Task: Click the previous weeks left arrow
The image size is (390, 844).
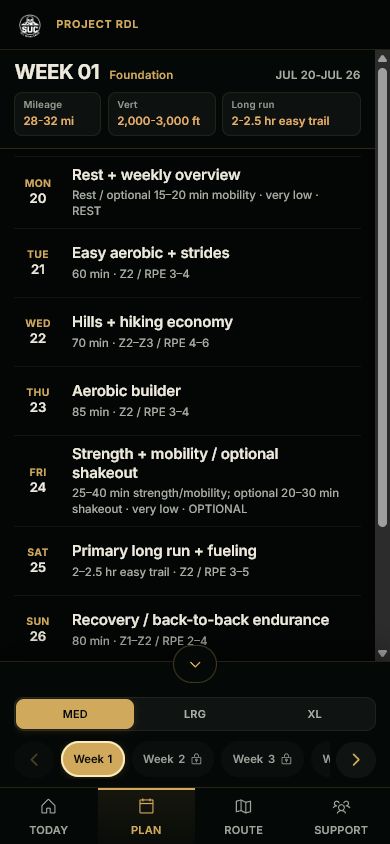Action: click(34, 759)
